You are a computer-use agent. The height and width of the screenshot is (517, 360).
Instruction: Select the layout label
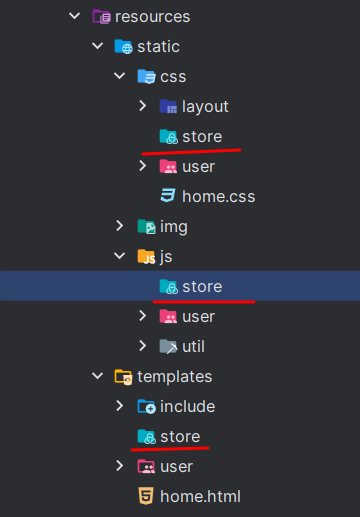point(205,107)
